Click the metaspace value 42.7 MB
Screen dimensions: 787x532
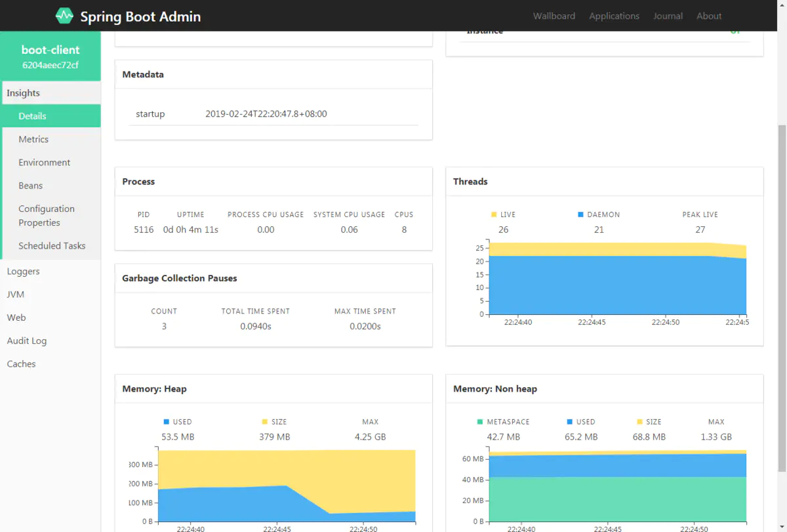click(503, 437)
